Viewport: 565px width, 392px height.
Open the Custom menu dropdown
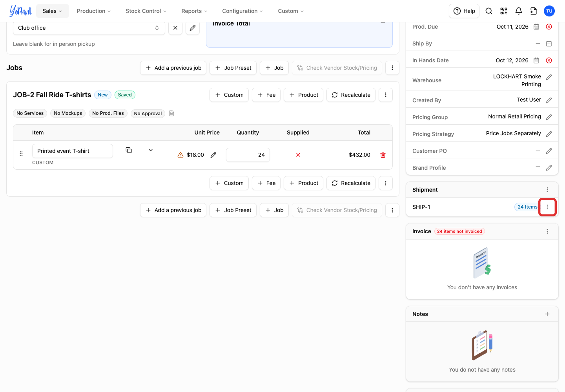291,11
